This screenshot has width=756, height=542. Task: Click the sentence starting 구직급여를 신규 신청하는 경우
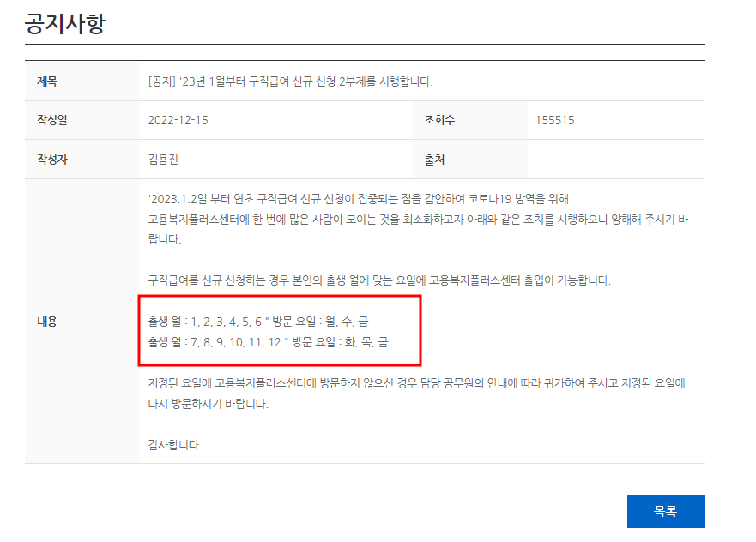379,280
